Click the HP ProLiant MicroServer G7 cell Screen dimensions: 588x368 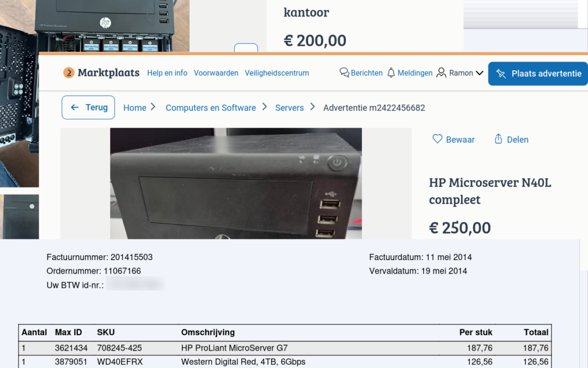[x=234, y=348]
